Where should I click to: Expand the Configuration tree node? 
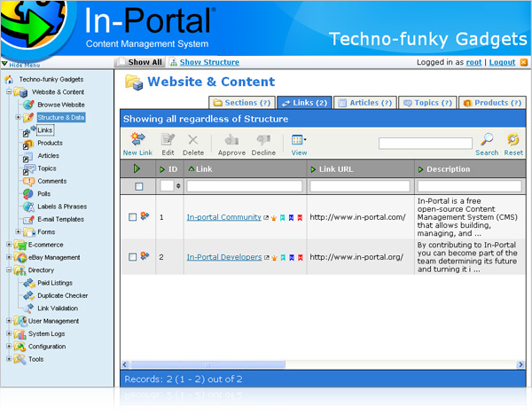click(9, 346)
